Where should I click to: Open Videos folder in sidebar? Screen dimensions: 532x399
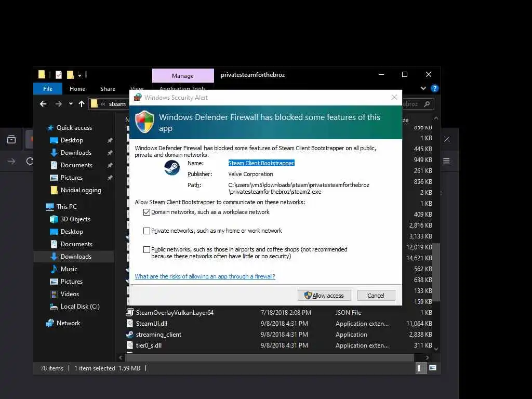(x=70, y=294)
